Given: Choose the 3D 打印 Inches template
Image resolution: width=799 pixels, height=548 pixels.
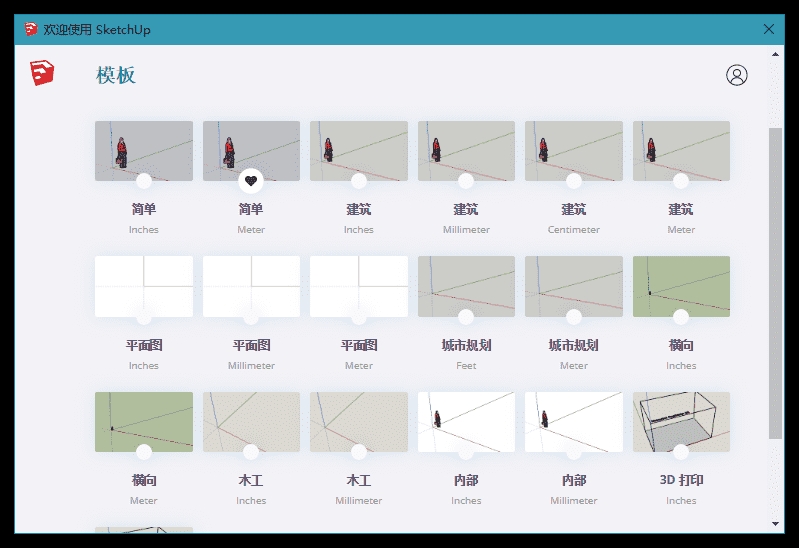Looking at the screenshot, I should 681,421.
